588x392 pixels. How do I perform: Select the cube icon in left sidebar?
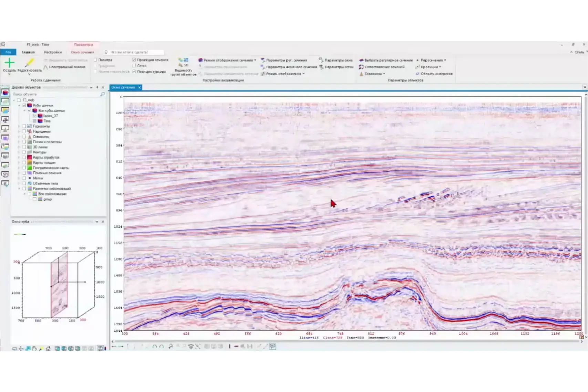pyautogui.click(x=5, y=92)
